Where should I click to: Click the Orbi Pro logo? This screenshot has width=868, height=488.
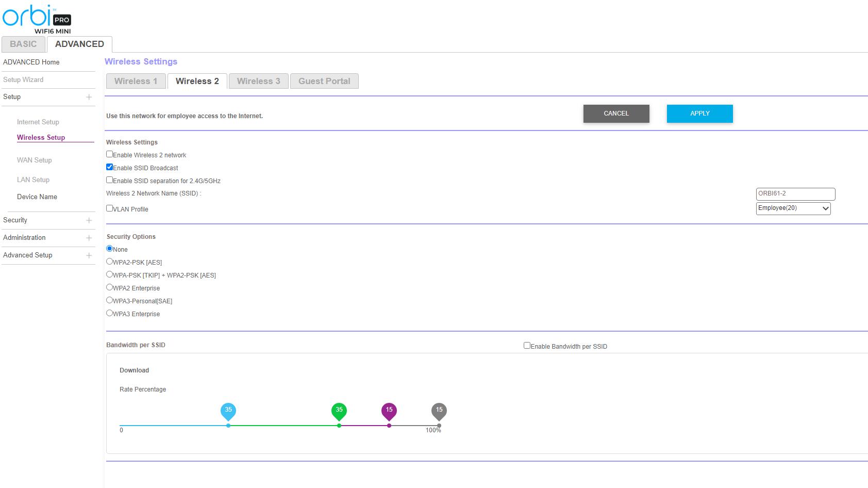37,19
